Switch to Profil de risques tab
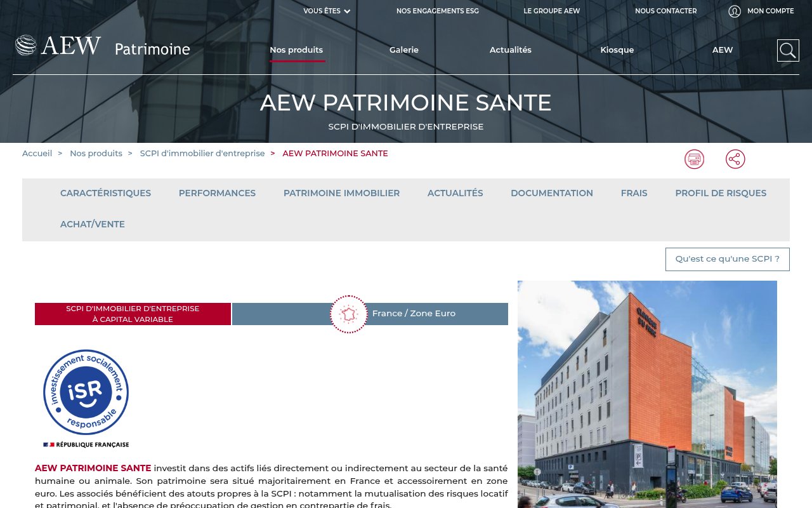The width and height of the screenshot is (812, 508). pyautogui.click(x=721, y=193)
